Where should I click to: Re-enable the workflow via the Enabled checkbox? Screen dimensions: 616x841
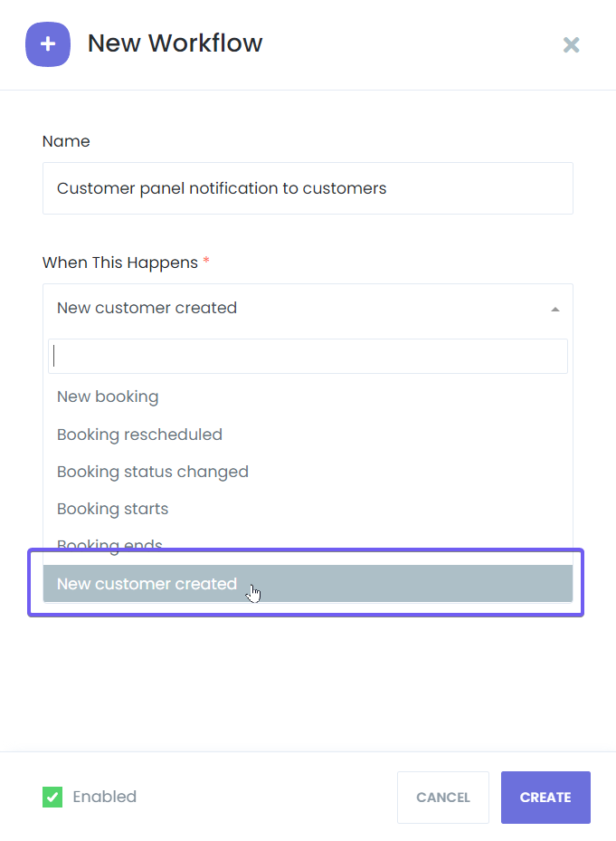click(52, 797)
